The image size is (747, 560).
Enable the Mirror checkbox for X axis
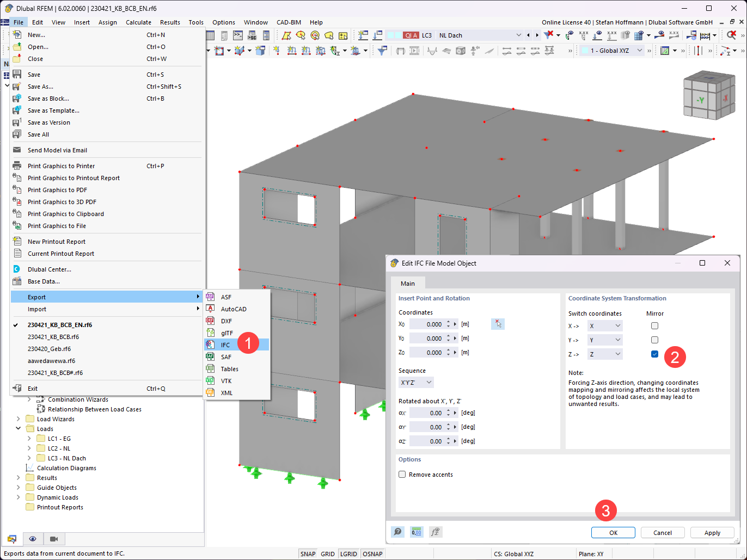(x=654, y=325)
